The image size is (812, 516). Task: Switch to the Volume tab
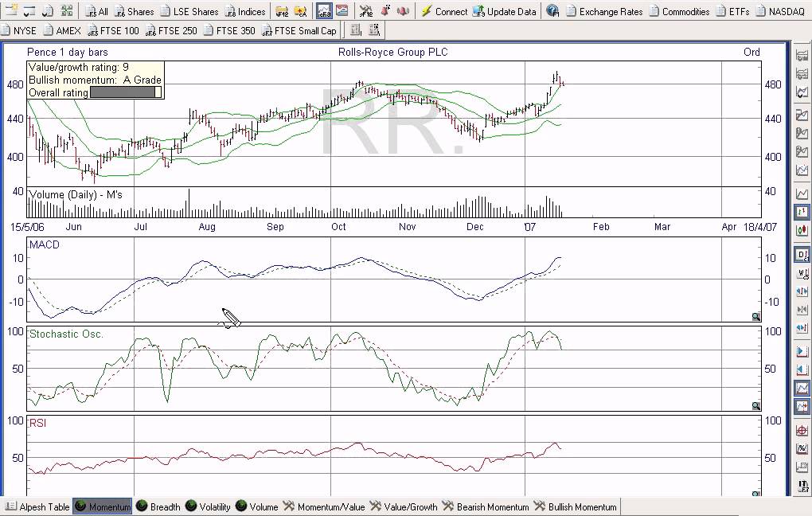pos(256,506)
